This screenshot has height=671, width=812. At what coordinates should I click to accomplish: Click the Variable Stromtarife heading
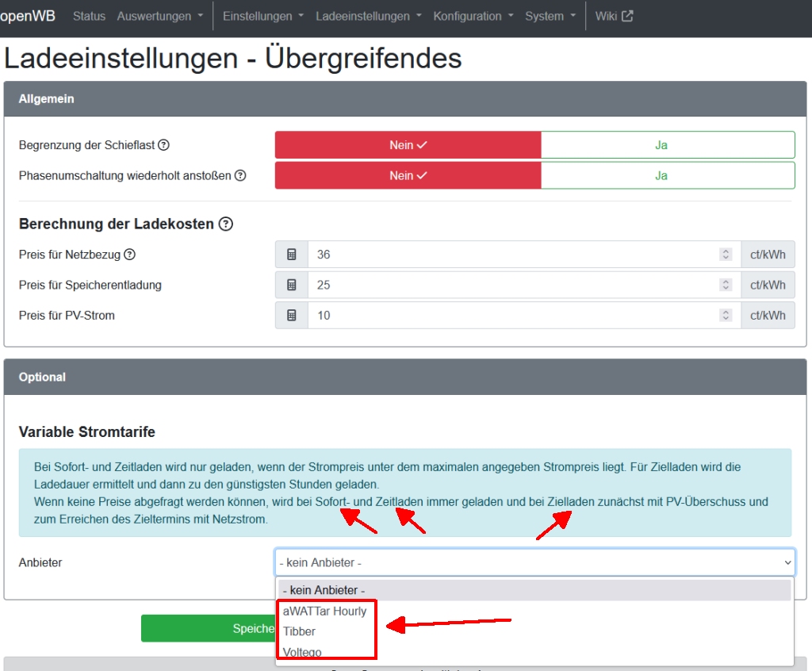87,432
